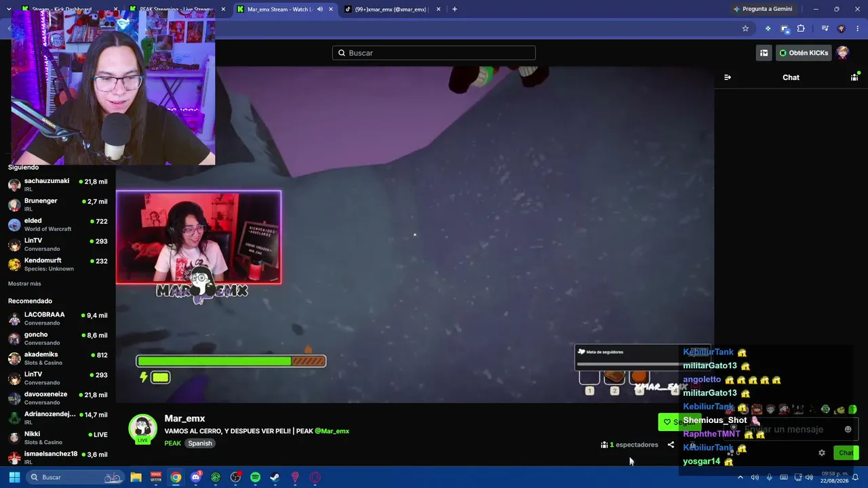Send message with the green Chat button
Viewport: 868px width, 488px height.
[x=846, y=453]
